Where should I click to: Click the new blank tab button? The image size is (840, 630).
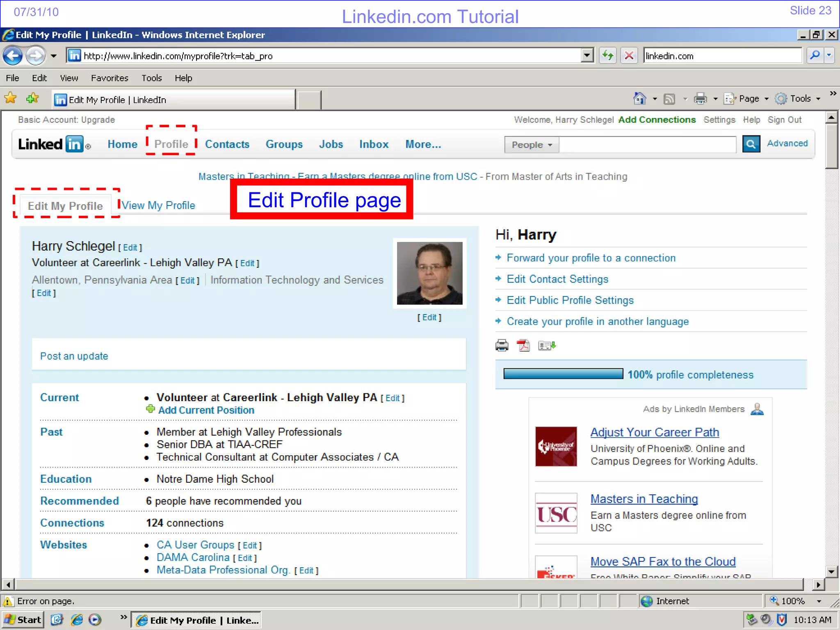tap(309, 100)
